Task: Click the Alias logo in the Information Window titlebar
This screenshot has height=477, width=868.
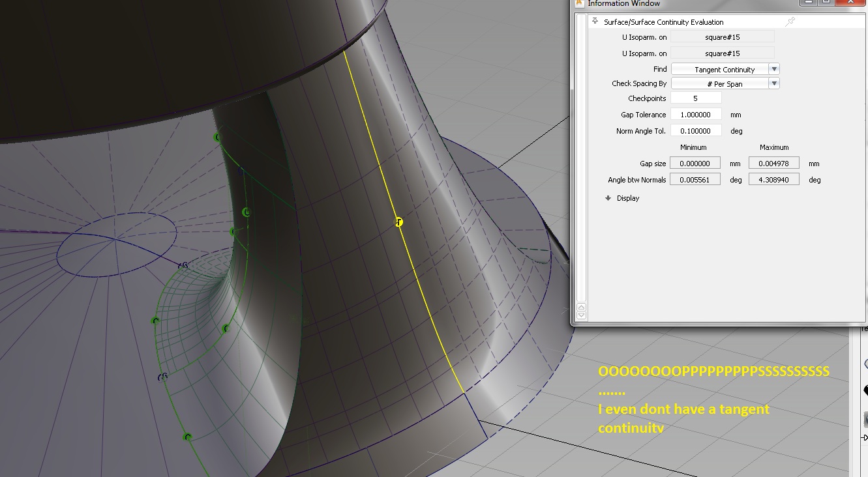Action: coord(579,4)
